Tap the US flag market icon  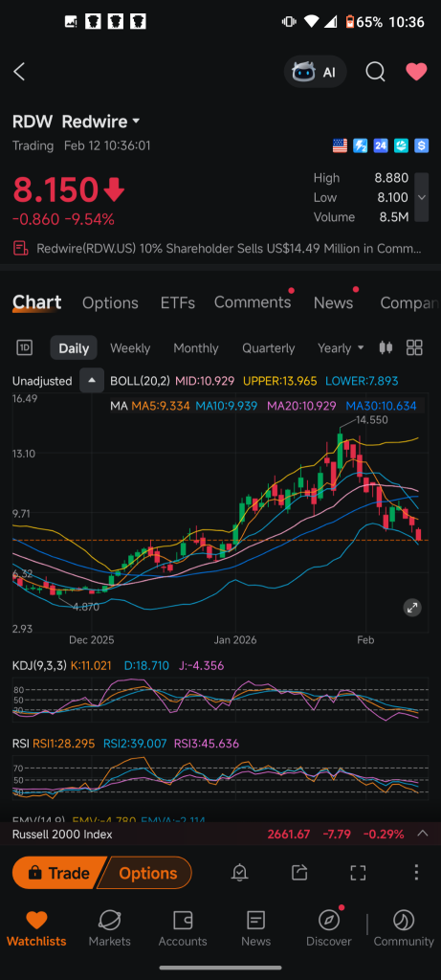point(340,146)
